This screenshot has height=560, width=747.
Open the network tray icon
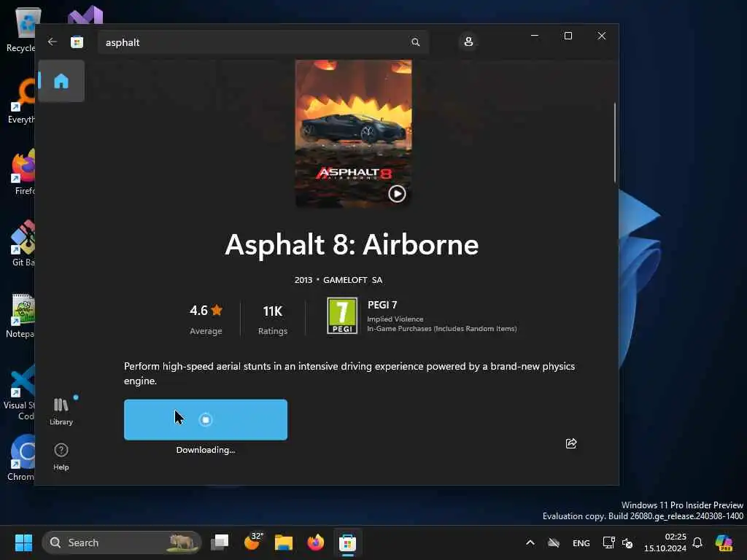(608, 542)
